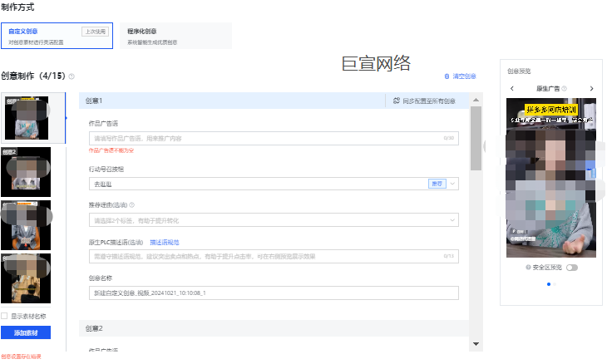Click the help icon beside 创意制作 (4/15)
Viewport: 607px width, 364px height.
point(72,76)
